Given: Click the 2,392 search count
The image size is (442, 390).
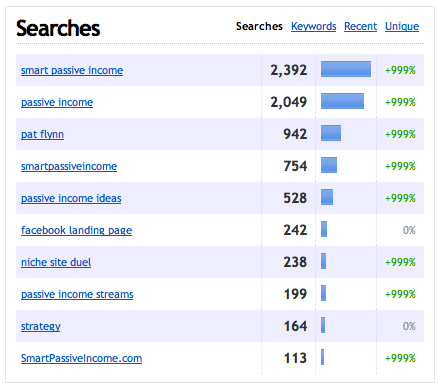Looking at the screenshot, I should (x=288, y=70).
